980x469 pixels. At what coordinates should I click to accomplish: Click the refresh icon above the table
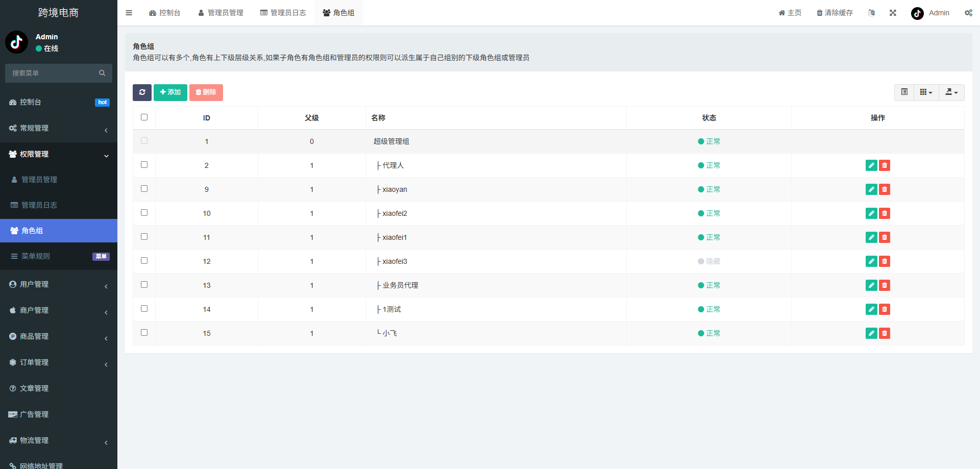pos(142,92)
